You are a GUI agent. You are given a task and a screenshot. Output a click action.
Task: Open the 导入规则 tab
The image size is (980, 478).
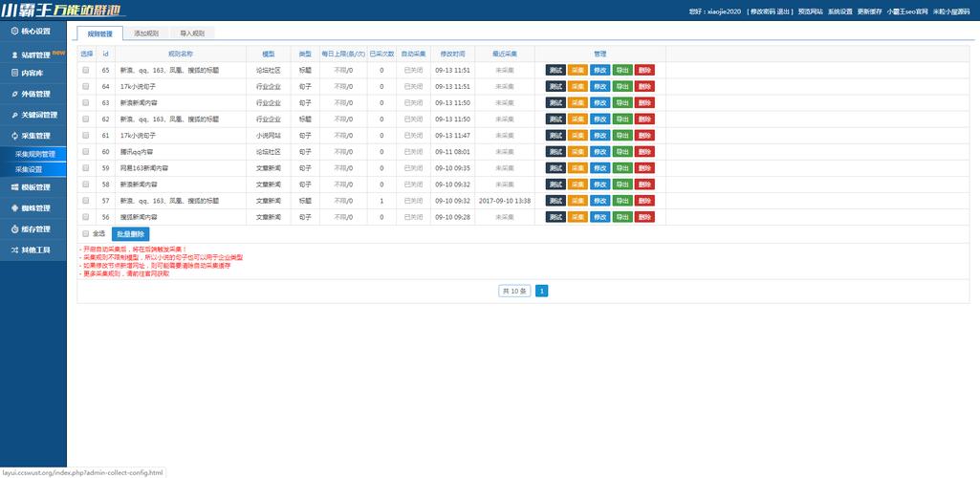tap(192, 33)
